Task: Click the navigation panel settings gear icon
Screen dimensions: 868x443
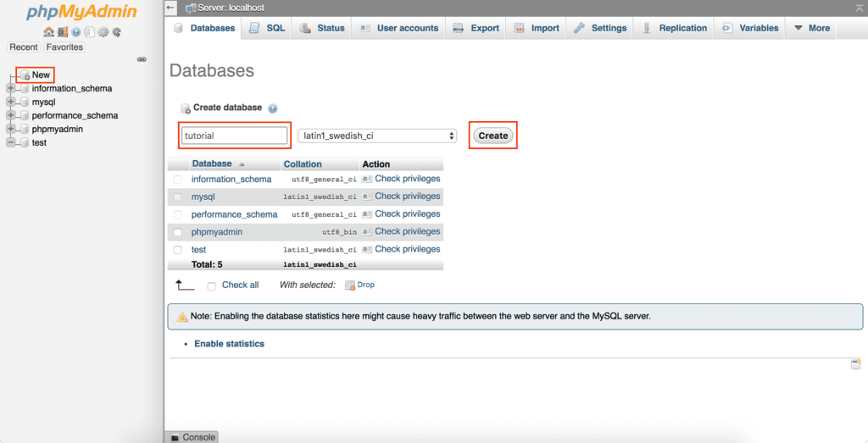Action: coord(103,32)
